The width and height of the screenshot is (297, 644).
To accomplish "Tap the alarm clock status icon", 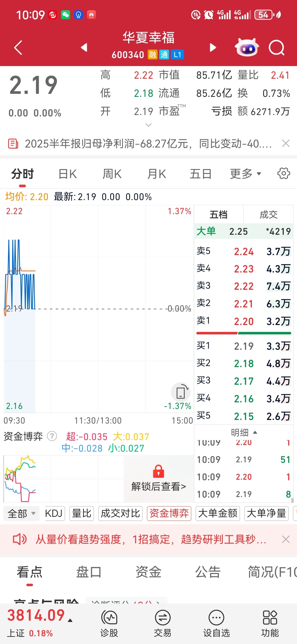I will pyautogui.click(x=209, y=15).
